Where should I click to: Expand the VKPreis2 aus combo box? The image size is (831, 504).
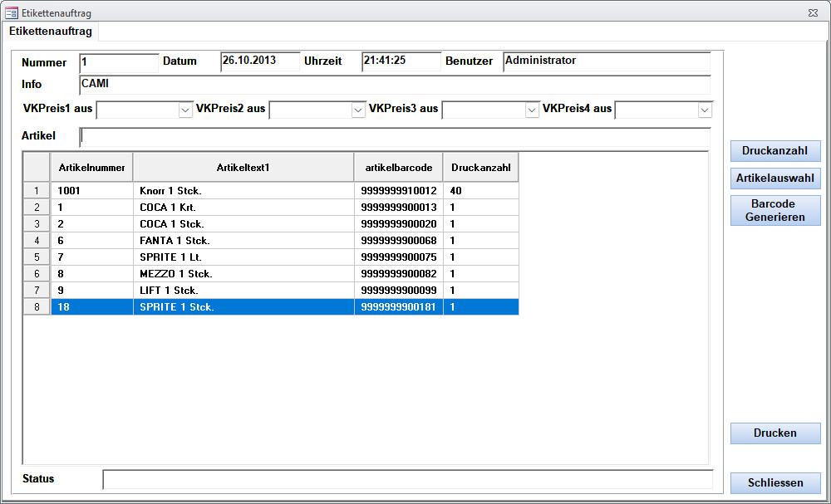point(358,110)
